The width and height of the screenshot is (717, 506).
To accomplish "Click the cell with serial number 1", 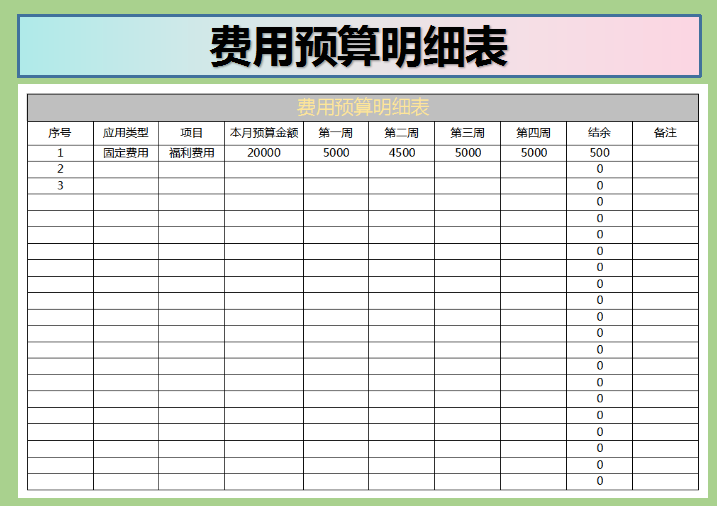I will (60, 153).
